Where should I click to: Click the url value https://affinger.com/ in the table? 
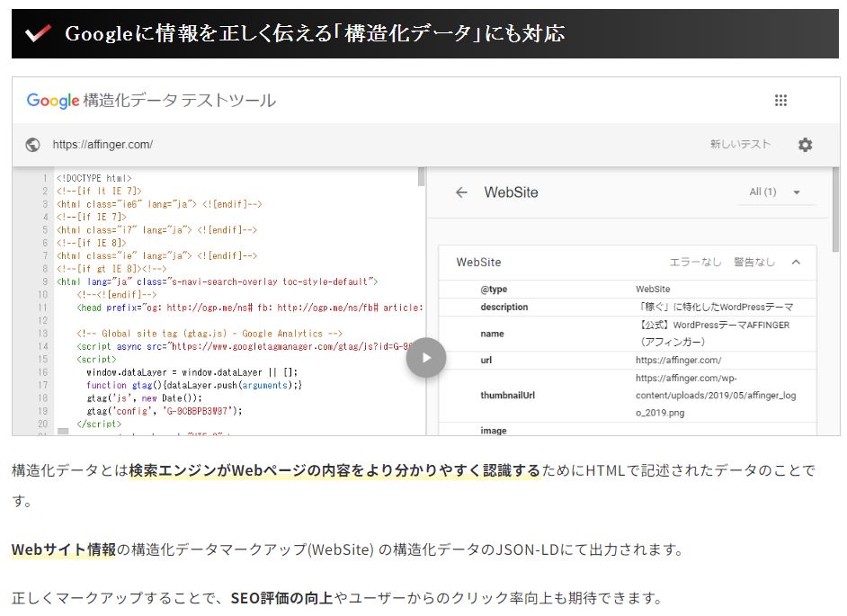click(x=678, y=361)
